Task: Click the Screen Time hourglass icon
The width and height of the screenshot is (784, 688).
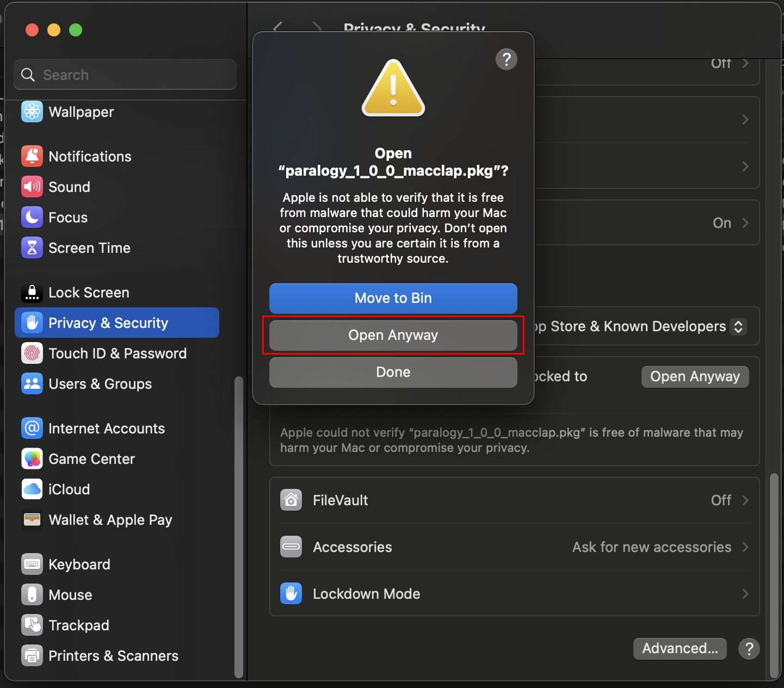Action: [x=32, y=248]
